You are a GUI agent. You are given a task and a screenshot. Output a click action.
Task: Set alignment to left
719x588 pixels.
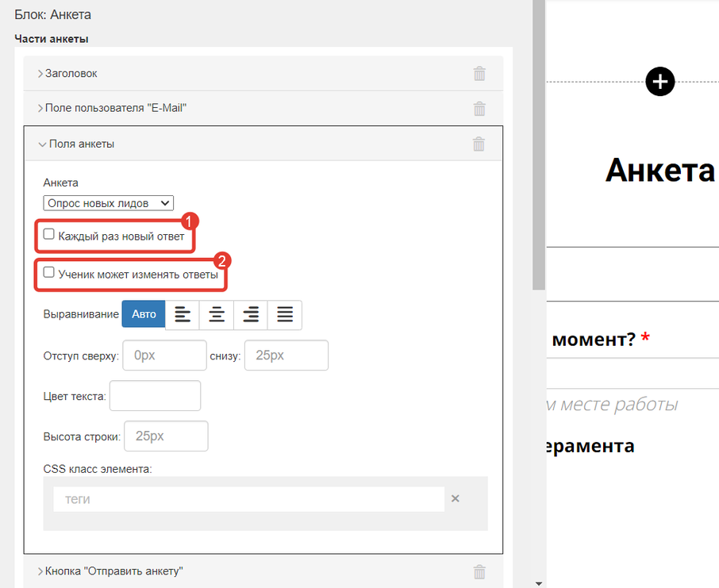click(x=183, y=315)
